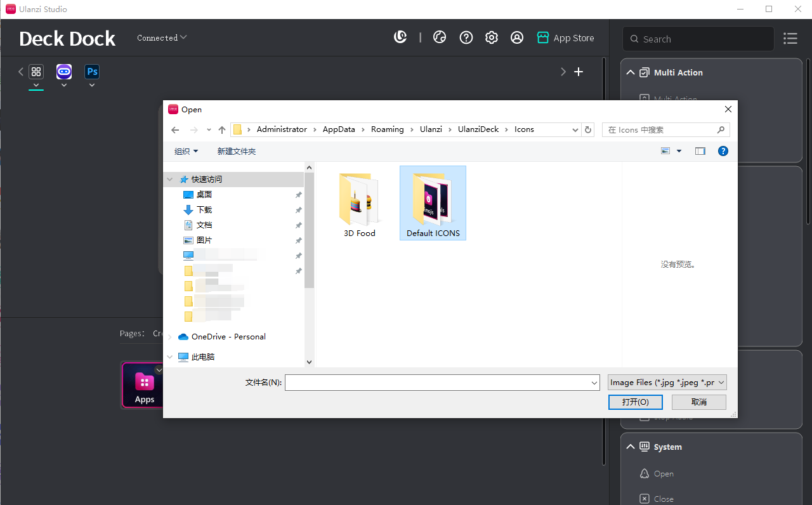Click the 文件名 input field

point(438,383)
